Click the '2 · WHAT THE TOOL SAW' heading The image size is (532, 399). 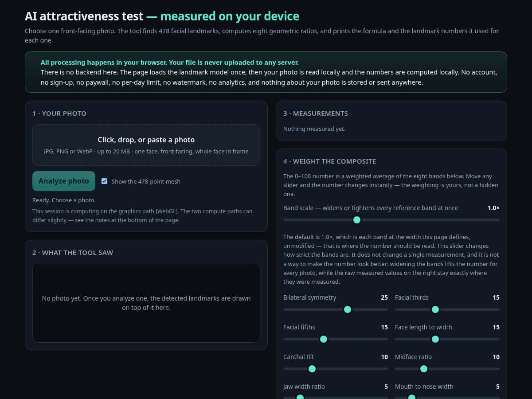73,253
